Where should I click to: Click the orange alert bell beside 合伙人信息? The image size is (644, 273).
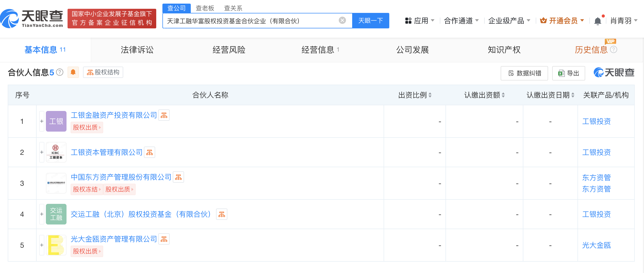tap(73, 72)
